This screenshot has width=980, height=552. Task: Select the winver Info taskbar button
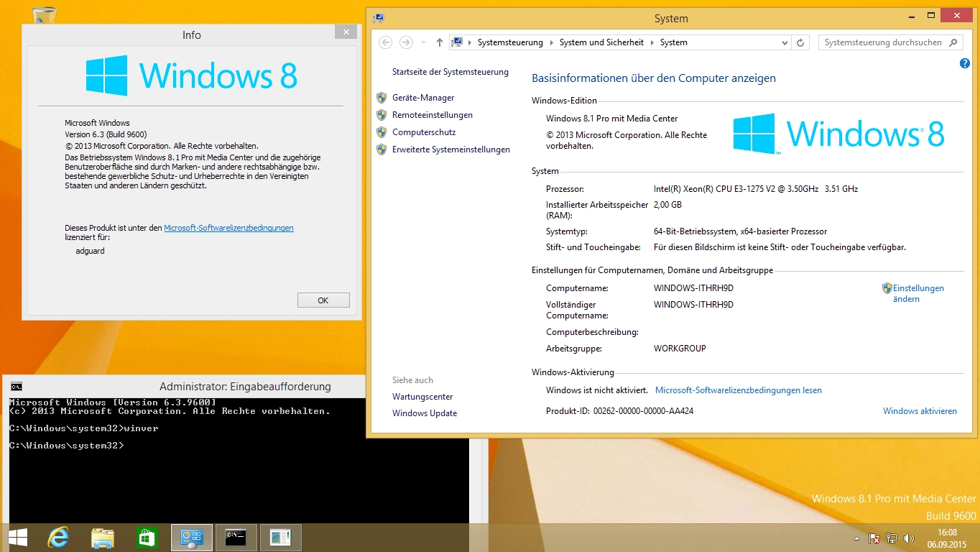coord(280,538)
